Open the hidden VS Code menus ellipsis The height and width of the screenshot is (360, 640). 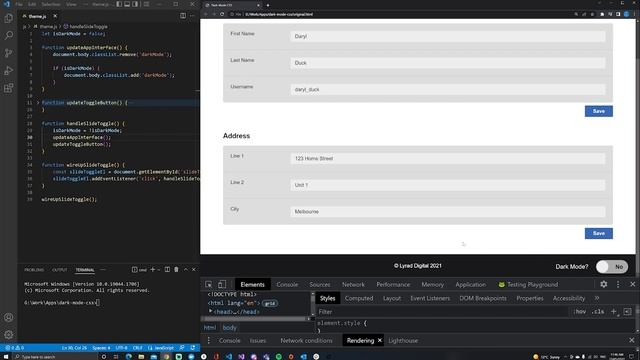click(86, 4)
